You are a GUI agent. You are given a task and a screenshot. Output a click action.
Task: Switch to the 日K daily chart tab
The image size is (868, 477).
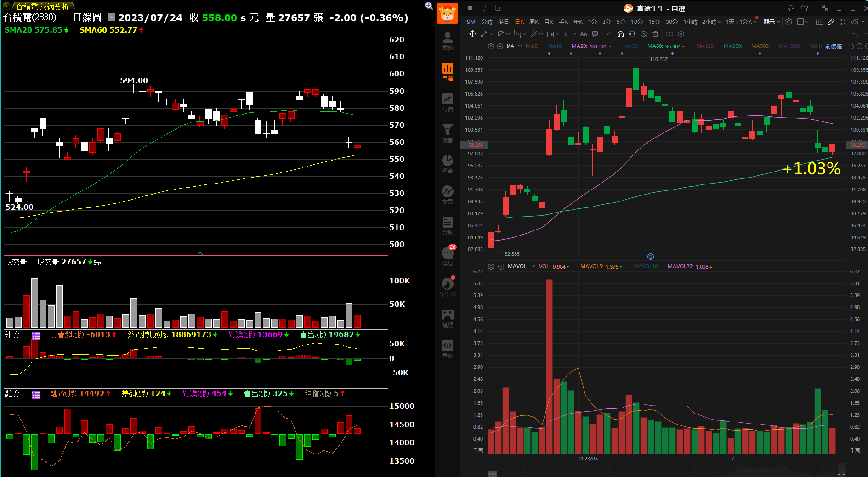pyautogui.click(x=519, y=22)
